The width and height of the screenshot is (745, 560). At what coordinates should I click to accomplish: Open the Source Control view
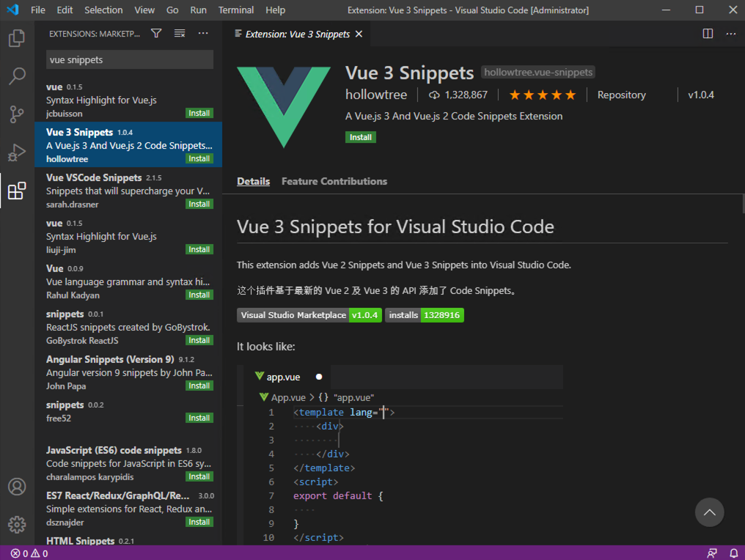click(x=17, y=114)
